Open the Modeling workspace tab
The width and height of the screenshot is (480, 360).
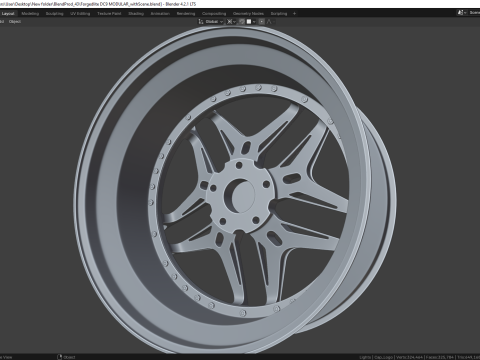click(x=30, y=14)
